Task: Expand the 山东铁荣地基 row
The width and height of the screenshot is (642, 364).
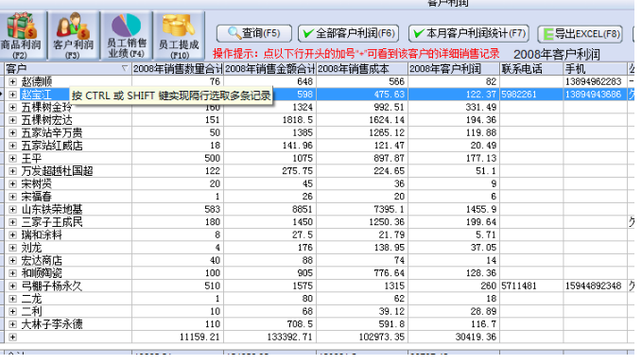Action: pyautogui.click(x=12, y=209)
